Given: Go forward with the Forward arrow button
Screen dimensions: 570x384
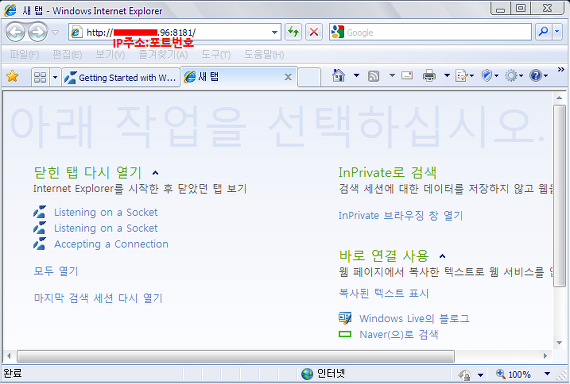Looking at the screenshot, I should click(38, 32).
